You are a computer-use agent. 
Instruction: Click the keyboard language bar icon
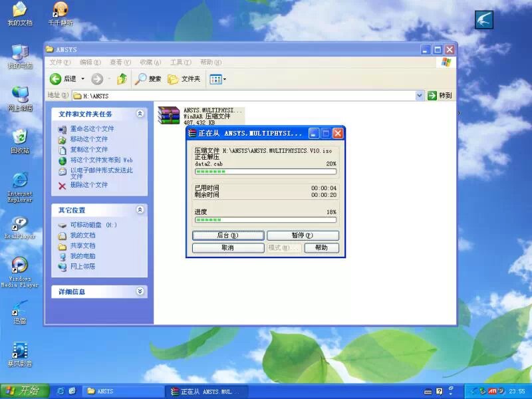click(428, 392)
